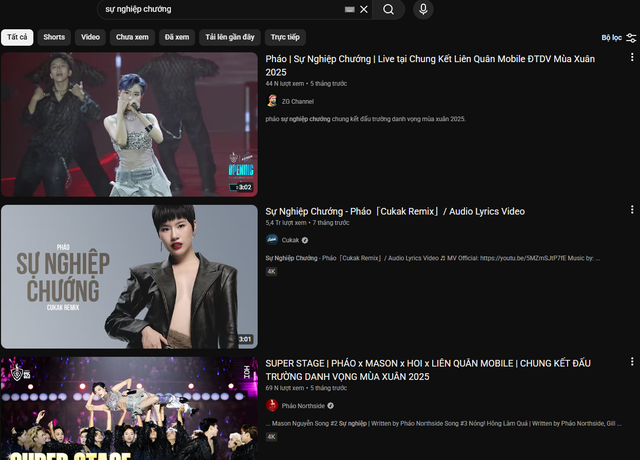Select the "Tất cả" filter chip
This screenshot has width=640, height=460.
[x=17, y=37]
